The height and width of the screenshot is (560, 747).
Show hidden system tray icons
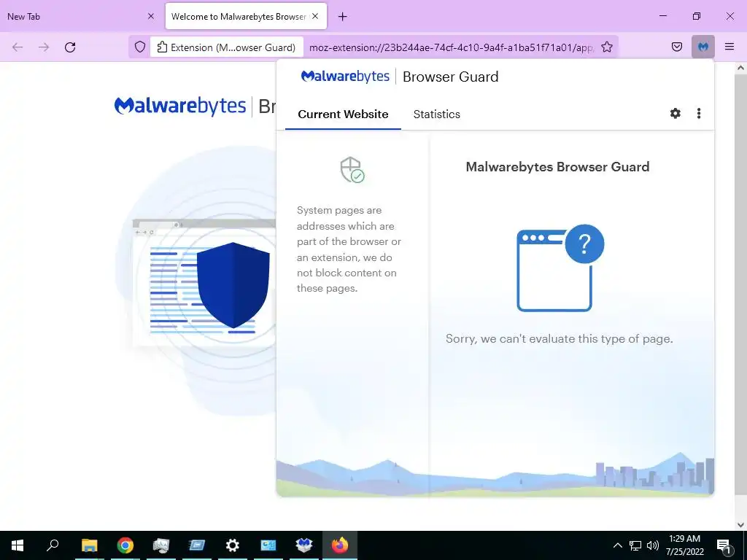pyautogui.click(x=617, y=545)
